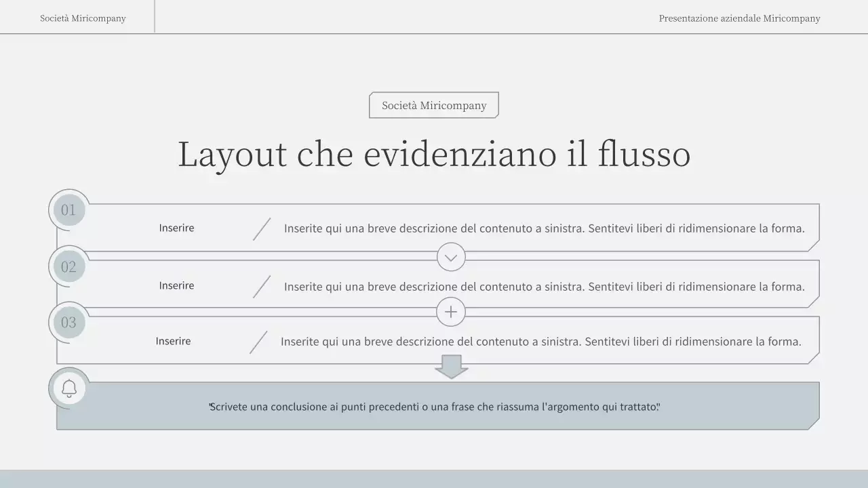
Task: Click the Inserire label in row 03
Action: [x=173, y=341]
